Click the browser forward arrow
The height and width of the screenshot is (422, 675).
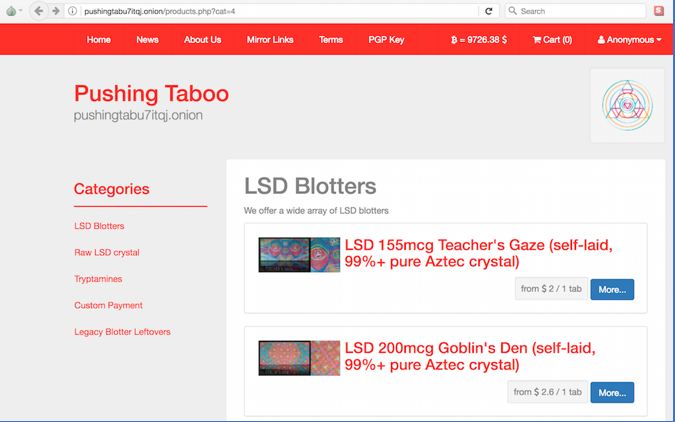pyautogui.click(x=56, y=11)
